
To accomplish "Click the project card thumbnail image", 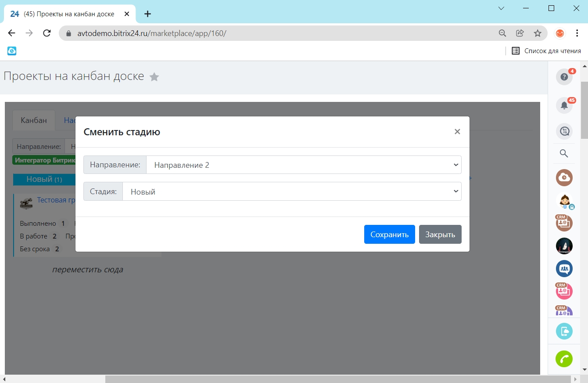I will pyautogui.click(x=26, y=203).
